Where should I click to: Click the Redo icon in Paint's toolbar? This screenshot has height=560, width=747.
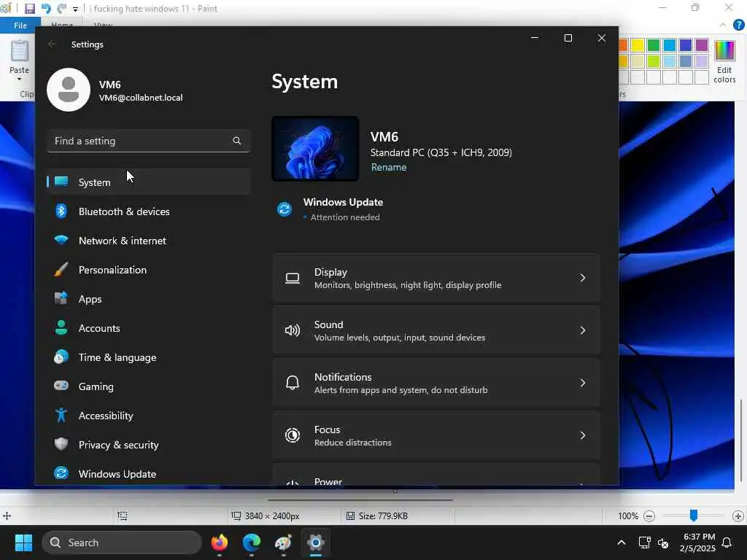click(x=61, y=9)
